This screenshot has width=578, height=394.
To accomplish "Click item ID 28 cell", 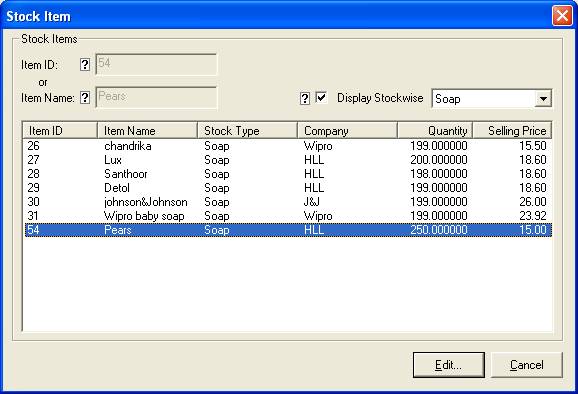I will (34, 174).
